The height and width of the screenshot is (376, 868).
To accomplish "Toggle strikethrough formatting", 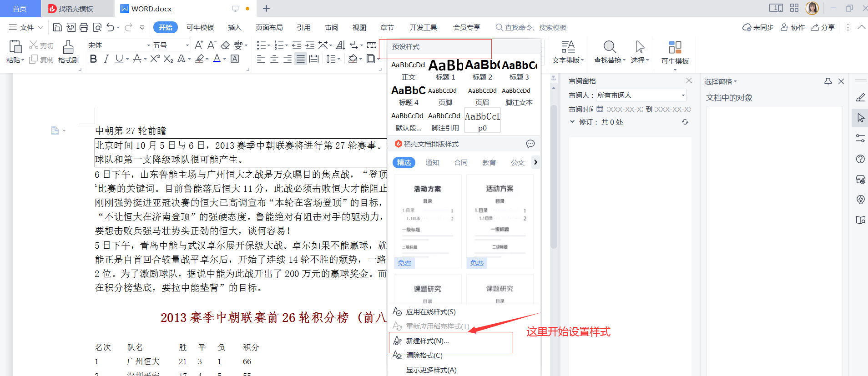I will coord(136,59).
